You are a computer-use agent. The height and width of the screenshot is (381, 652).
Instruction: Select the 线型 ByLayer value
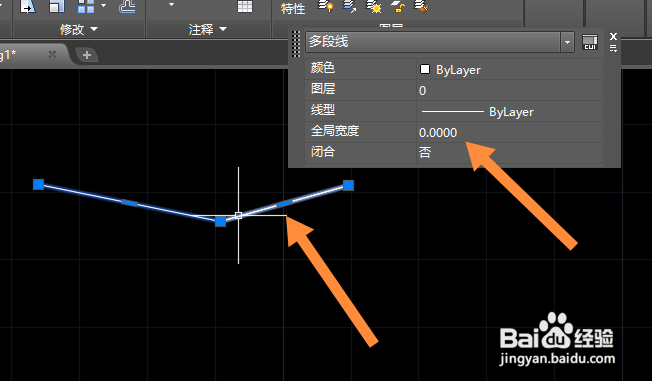click(509, 111)
